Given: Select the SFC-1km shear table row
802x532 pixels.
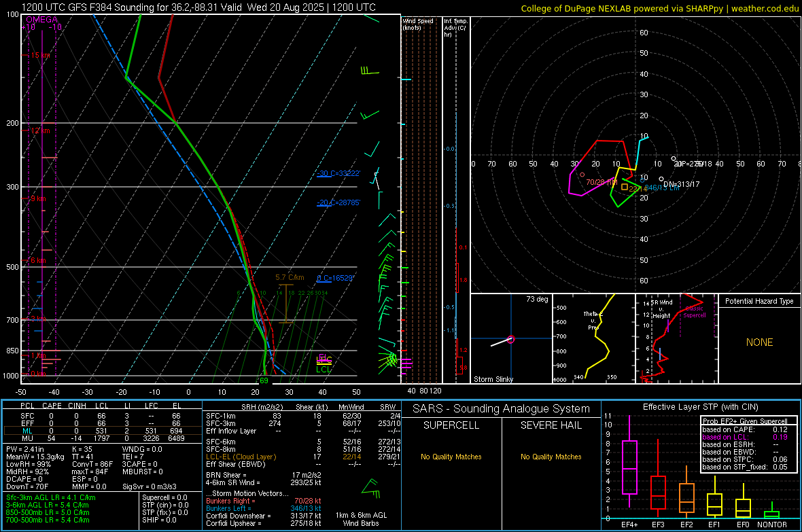Looking at the screenshot, I should (303, 416).
